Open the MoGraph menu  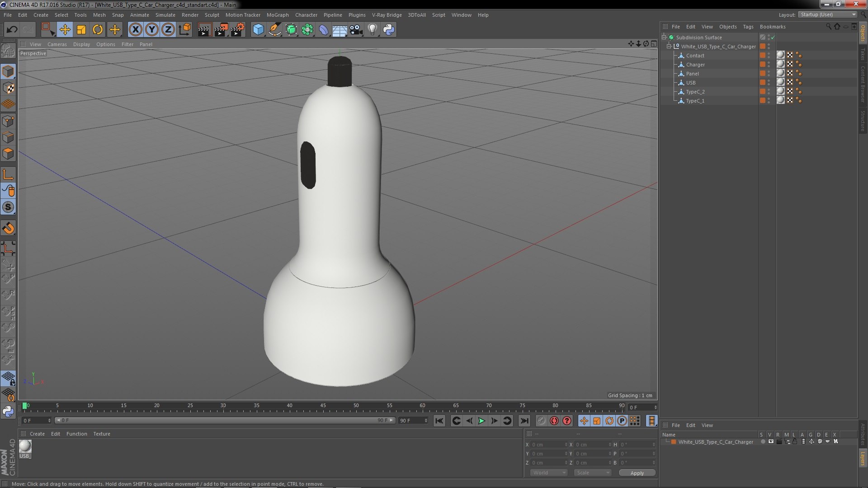277,15
